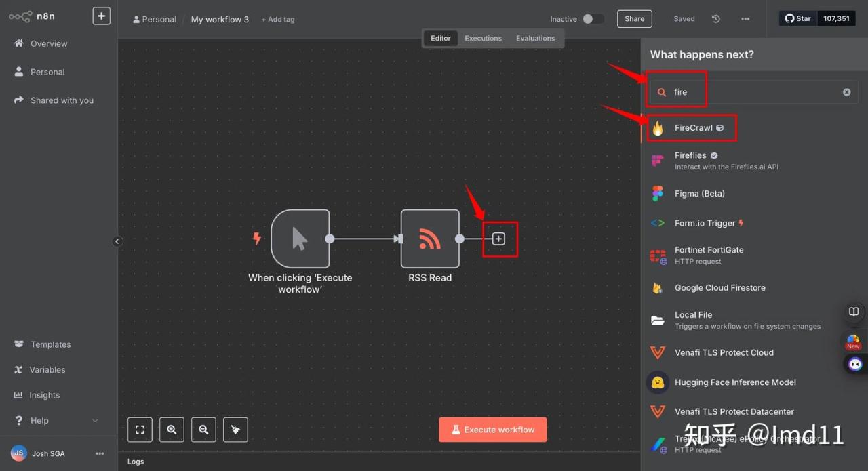Click the node search input field

click(x=753, y=92)
